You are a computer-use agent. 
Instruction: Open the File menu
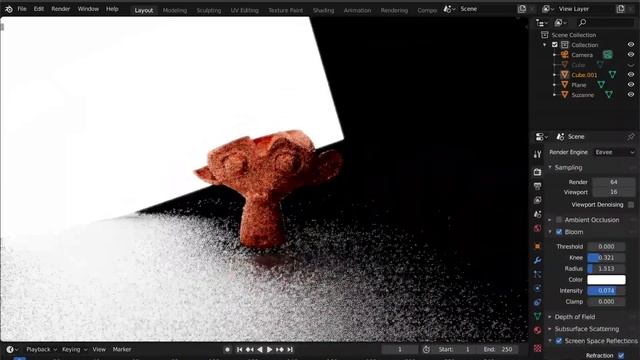click(22, 9)
